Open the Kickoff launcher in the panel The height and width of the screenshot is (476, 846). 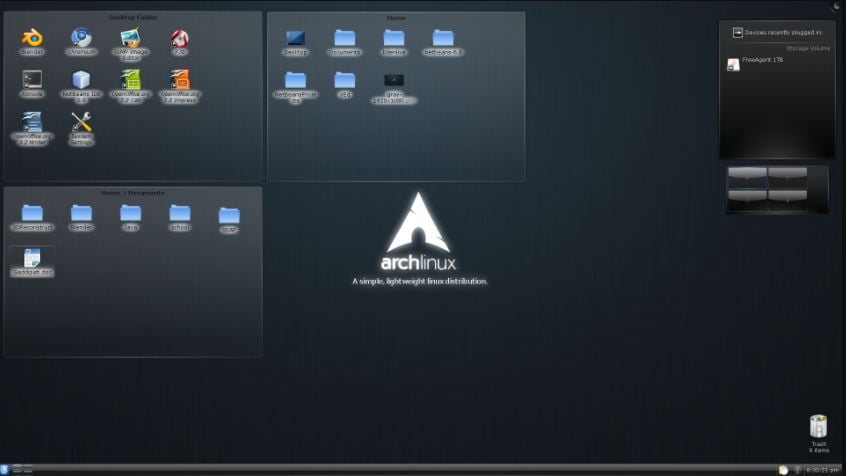tap(5, 470)
